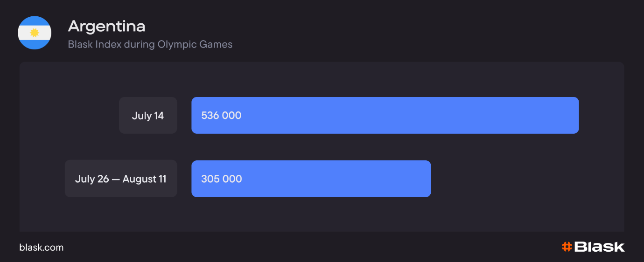Click the Blask Index during Olympic Games subtitle
644x262 pixels.
150,45
